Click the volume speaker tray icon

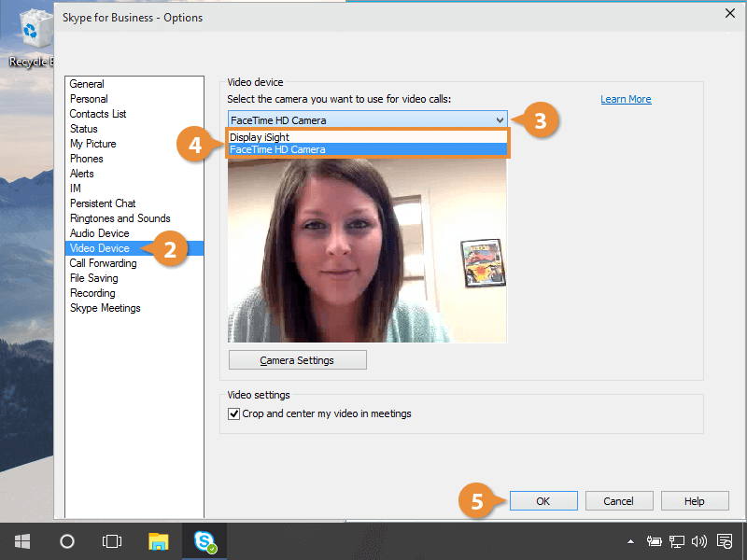698,540
